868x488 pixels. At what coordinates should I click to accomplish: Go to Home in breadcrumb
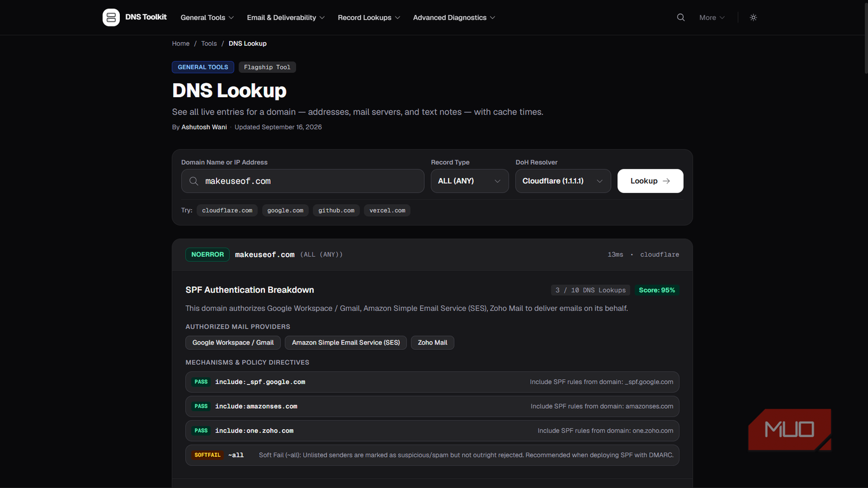[181, 43]
